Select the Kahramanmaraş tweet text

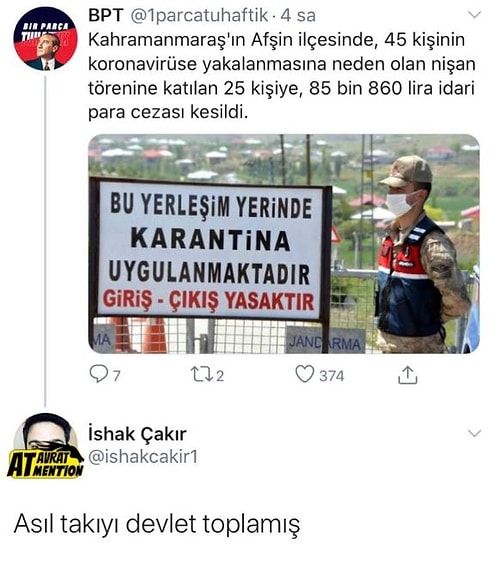(282, 76)
